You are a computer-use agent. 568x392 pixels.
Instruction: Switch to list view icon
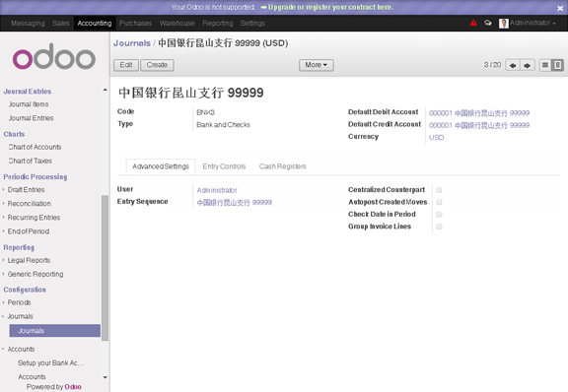click(x=545, y=65)
